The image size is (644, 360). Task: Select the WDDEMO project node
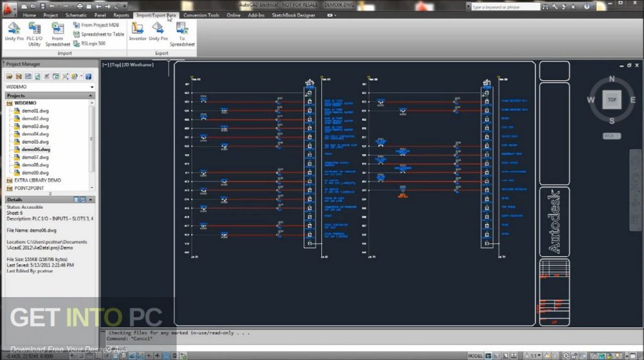(x=25, y=103)
